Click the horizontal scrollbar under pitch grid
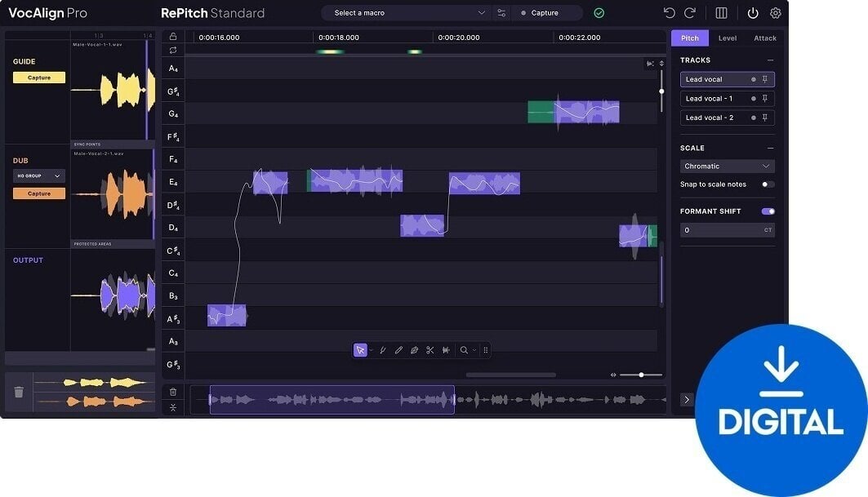868x497 pixels. coord(511,375)
